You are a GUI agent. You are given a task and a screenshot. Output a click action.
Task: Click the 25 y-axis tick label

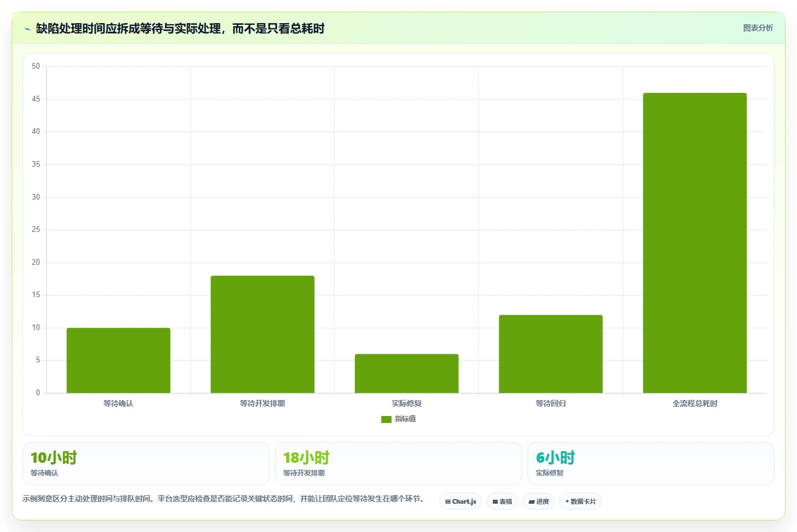click(x=36, y=230)
